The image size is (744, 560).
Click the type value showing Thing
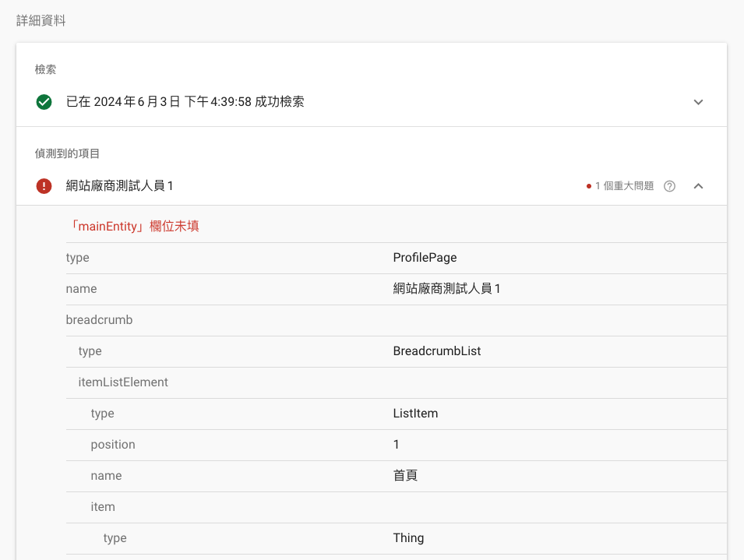(x=410, y=537)
